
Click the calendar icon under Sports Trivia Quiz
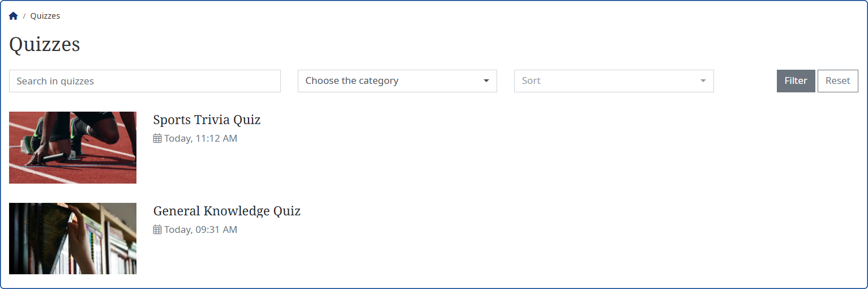coord(157,138)
